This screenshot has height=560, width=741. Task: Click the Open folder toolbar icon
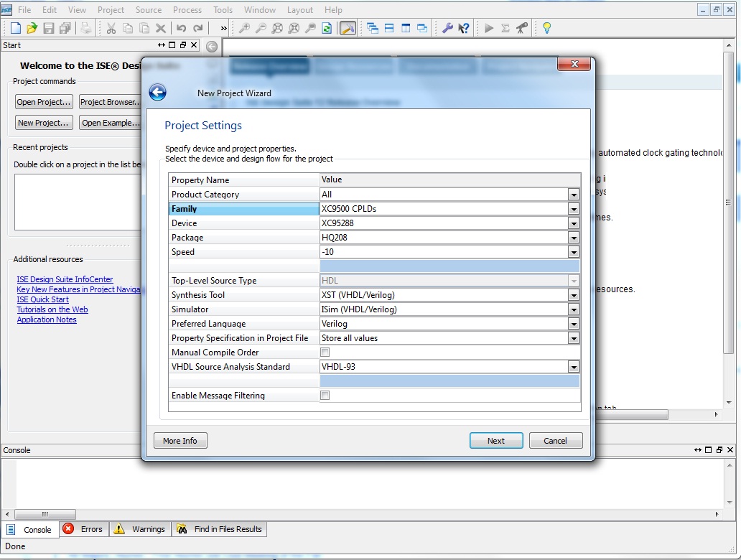32,28
